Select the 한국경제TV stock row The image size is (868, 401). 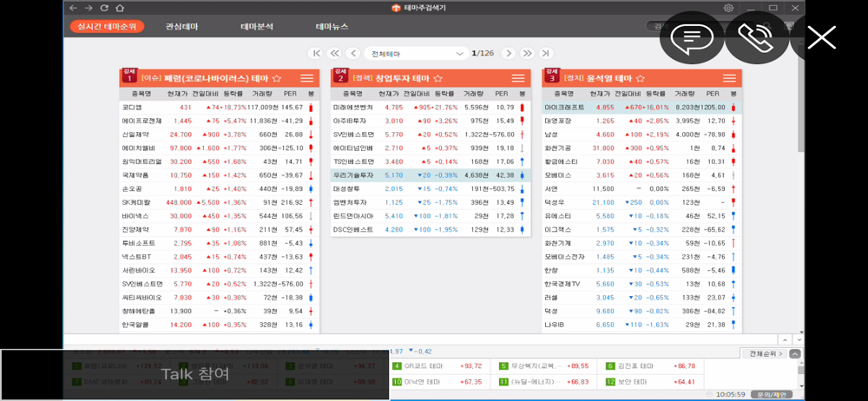642,284
